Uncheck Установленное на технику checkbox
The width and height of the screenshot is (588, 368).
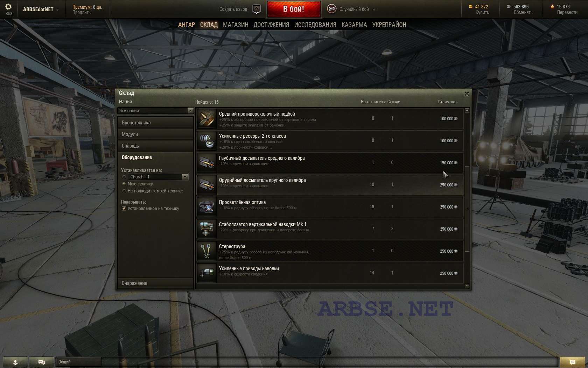124,209
